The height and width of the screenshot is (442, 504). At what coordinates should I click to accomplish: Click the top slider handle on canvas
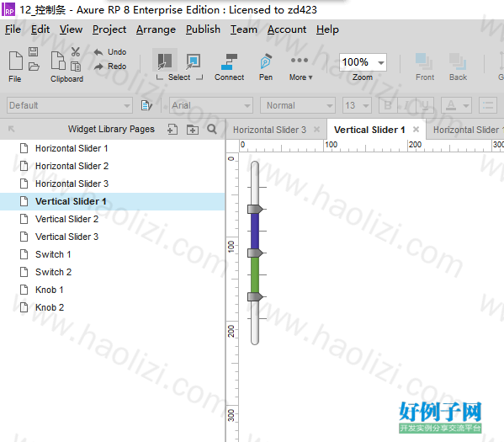point(255,209)
